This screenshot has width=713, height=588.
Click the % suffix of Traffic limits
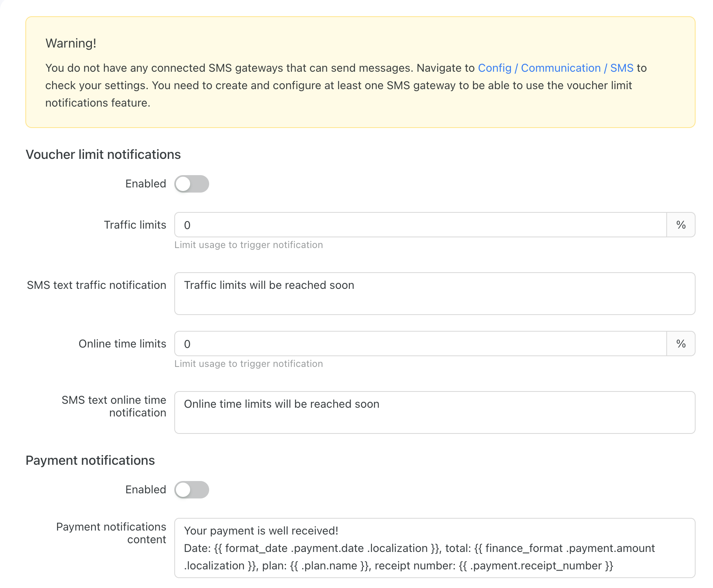[x=681, y=225]
